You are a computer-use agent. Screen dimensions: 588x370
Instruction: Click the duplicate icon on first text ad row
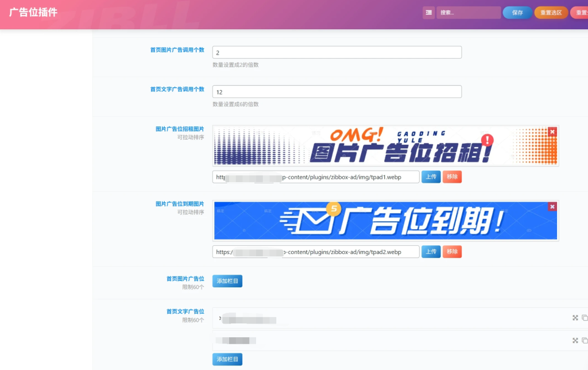585,318
